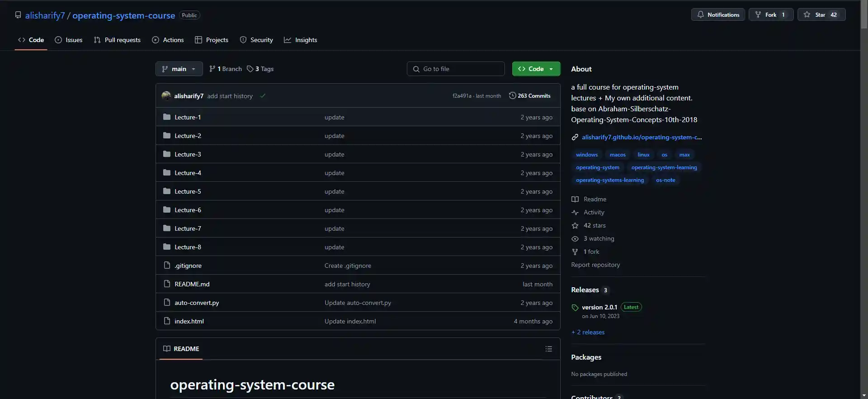
Task: Open the Fork button for this repo
Action: click(770, 14)
